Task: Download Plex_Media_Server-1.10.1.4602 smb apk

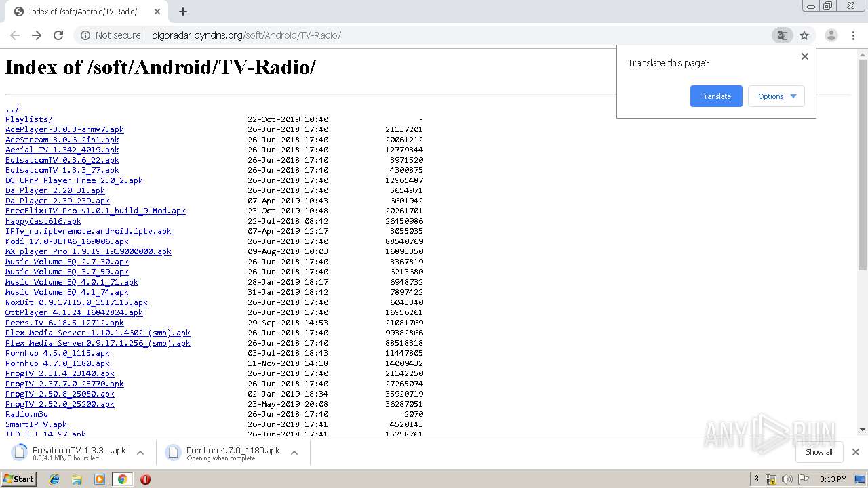Action: point(98,333)
